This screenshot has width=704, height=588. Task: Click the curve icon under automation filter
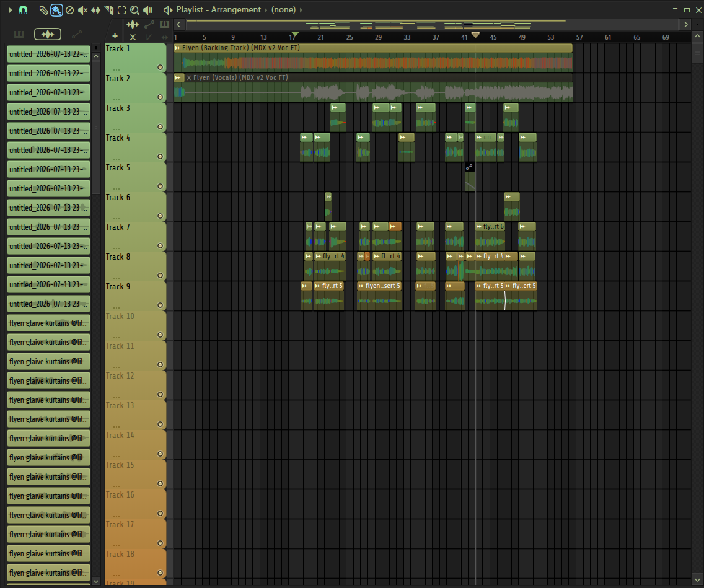click(149, 37)
